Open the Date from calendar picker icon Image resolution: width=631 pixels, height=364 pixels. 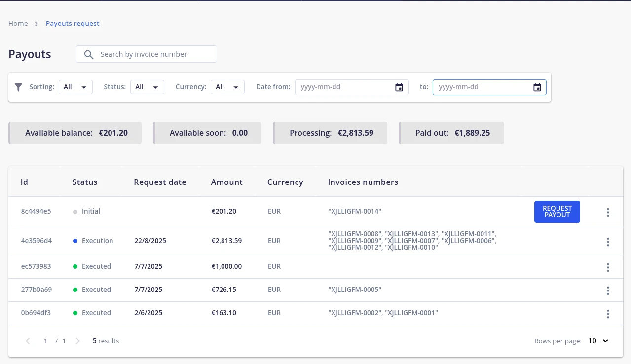(x=399, y=87)
